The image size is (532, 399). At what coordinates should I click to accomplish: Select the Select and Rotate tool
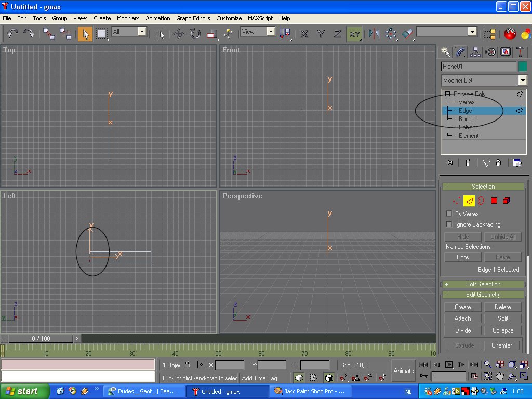coord(195,34)
